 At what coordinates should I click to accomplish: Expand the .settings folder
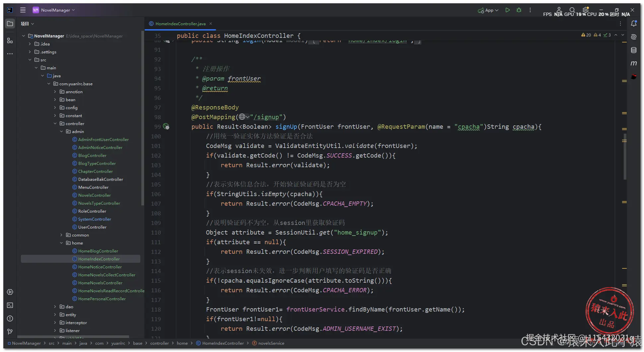[x=30, y=52]
